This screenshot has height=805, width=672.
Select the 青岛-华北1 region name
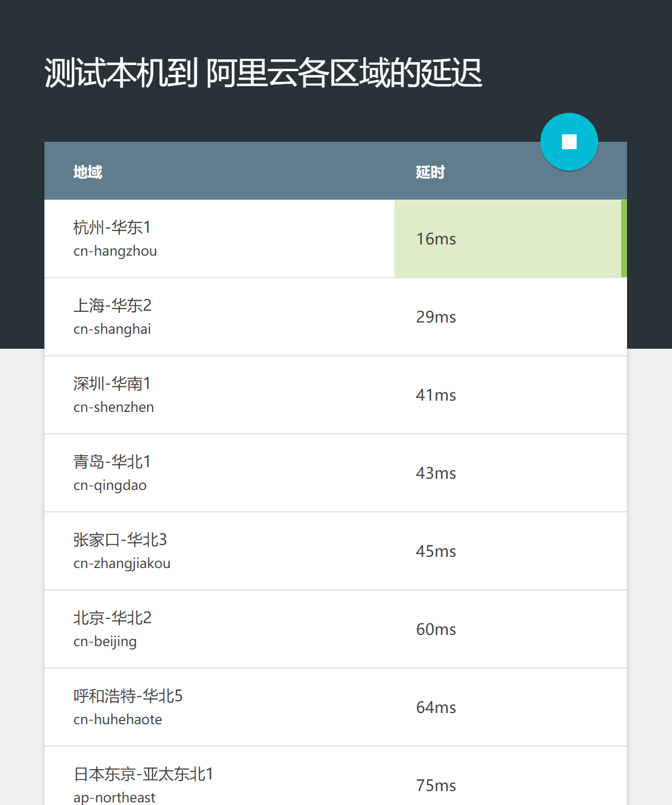pos(112,462)
